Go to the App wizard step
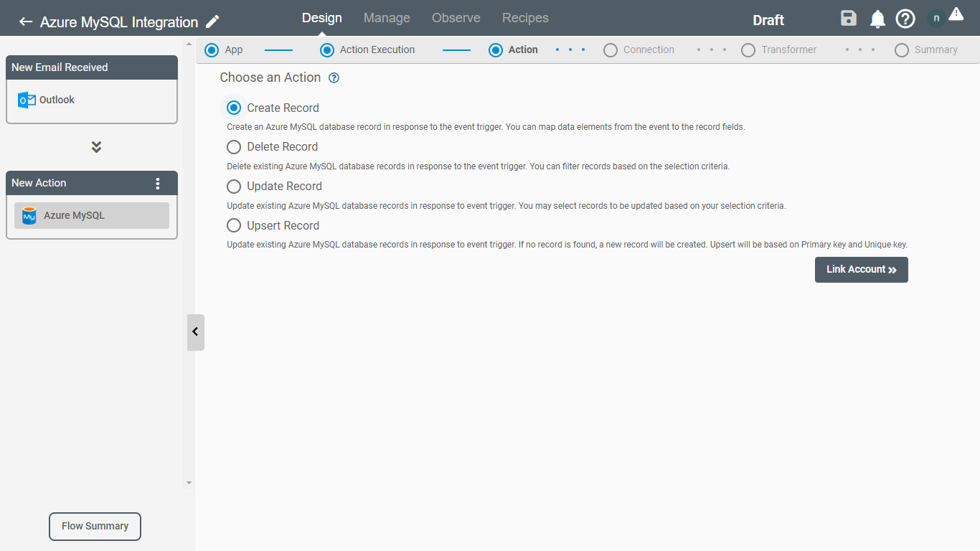This screenshot has width=980, height=551. click(x=224, y=50)
